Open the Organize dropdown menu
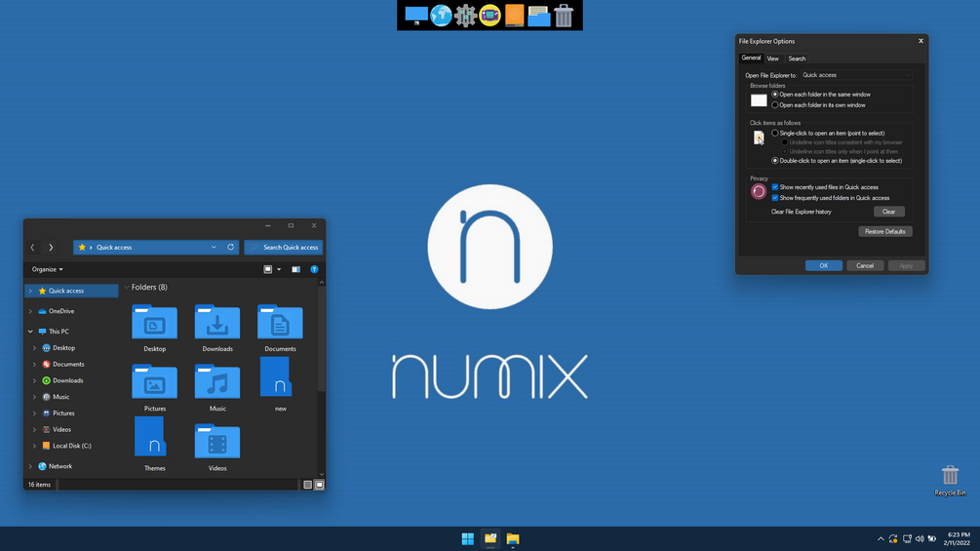 tap(47, 269)
